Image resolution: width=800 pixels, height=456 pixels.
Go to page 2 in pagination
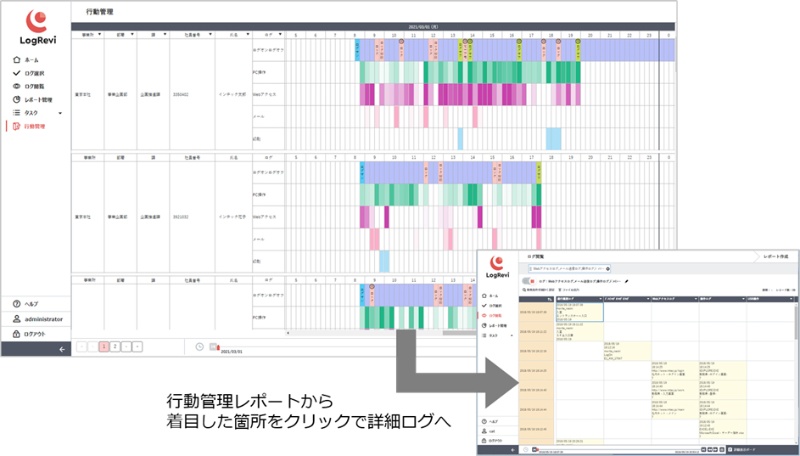[x=115, y=347]
